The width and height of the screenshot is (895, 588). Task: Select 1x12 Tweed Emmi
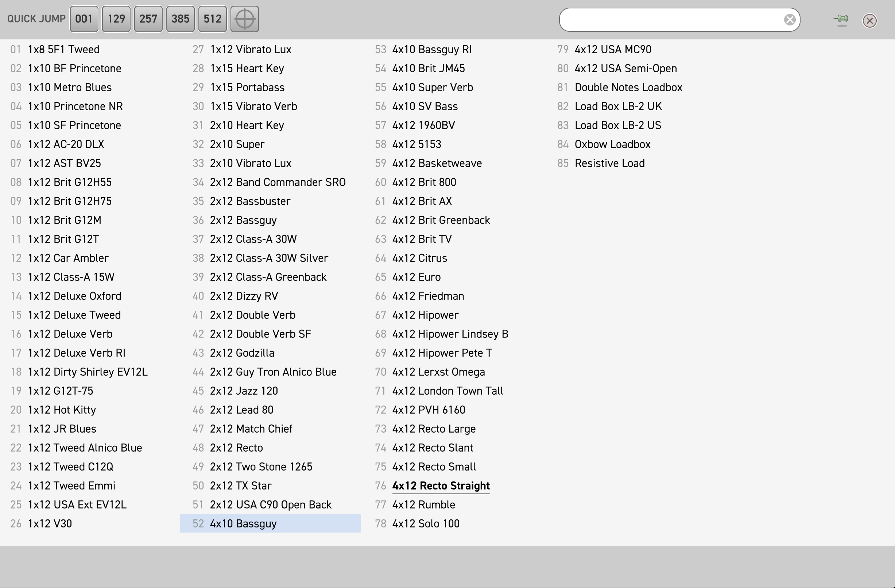(x=72, y=486)
